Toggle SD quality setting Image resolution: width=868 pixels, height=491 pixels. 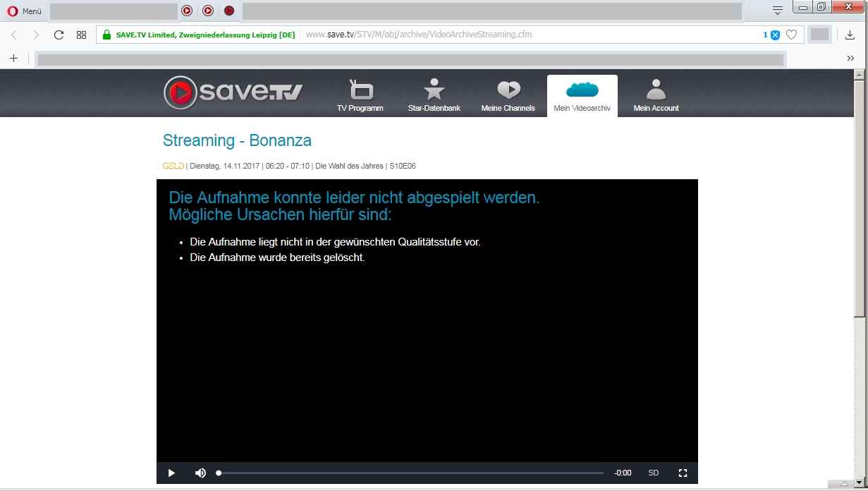[653, 473]
